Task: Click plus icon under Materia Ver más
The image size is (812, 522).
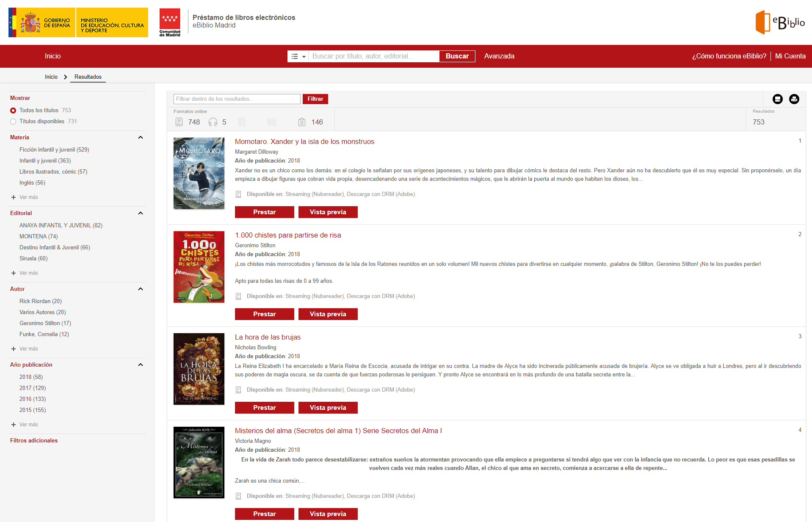Action: (x=14, y=197)
